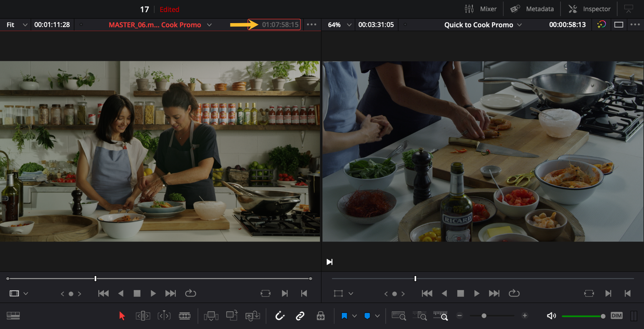The image size is (644, 329).
Task: Choose the Blade Edit Mode tool
Action: click(x=184, y=316)
